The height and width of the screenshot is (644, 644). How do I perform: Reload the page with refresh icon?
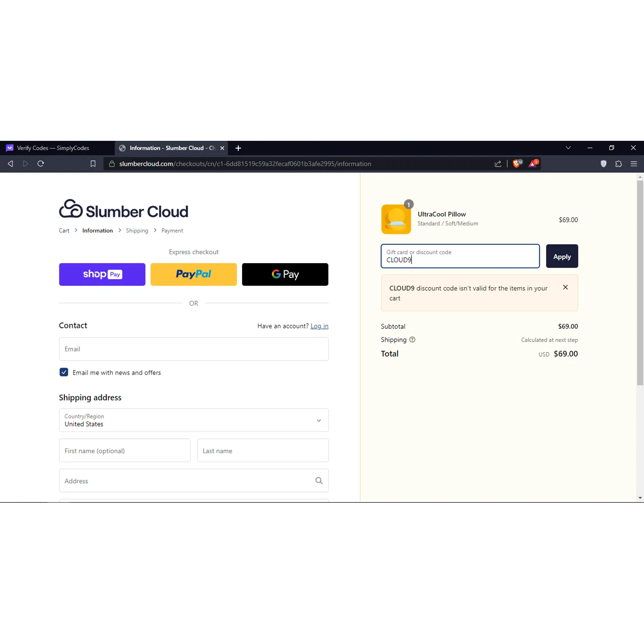point(41,164)
